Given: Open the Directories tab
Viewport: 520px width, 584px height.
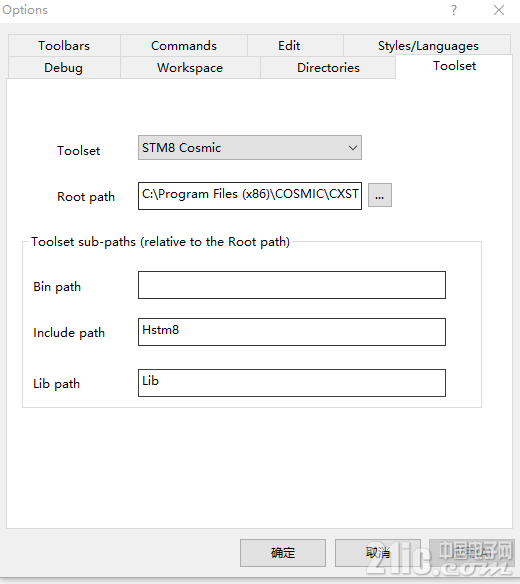Looking at the screenshot, I should [328, 67].
